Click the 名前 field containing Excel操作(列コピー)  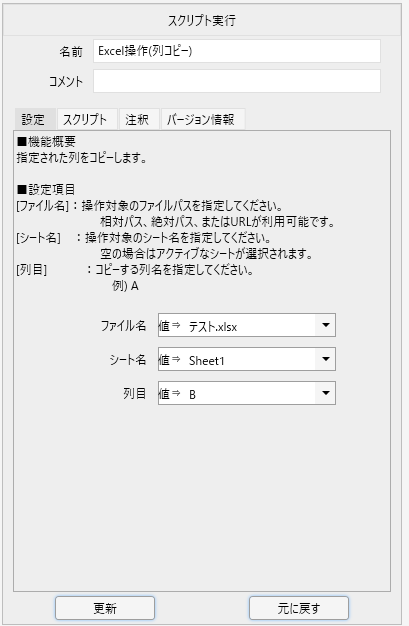click(237, 51)
